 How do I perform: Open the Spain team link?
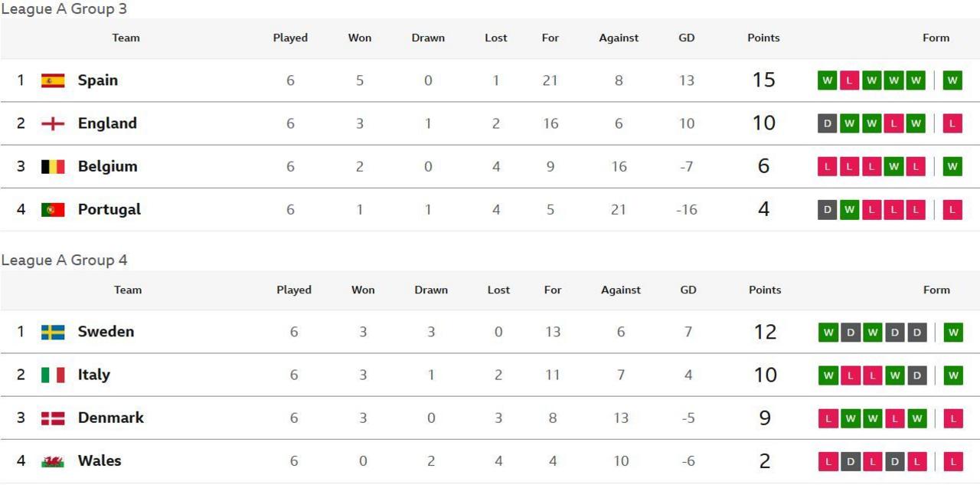tap(98, 80)
